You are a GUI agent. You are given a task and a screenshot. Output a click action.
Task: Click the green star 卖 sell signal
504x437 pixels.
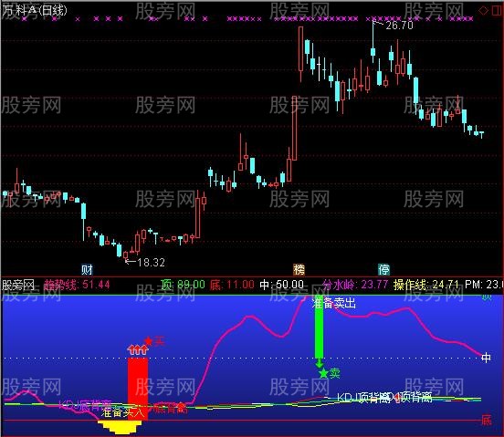click(x=329, y=373)
